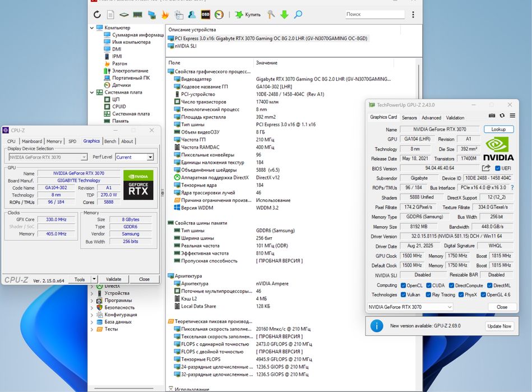
Task: Click the GPU-Z Close button
Action: click(502, 307)
